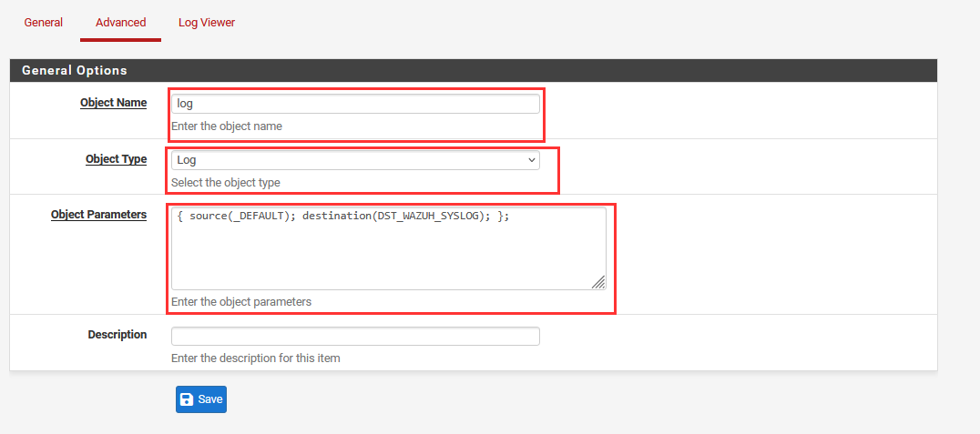The image size is (980, 434).
Task: Open the Log Viewer tab
Action: coord(207,23)
